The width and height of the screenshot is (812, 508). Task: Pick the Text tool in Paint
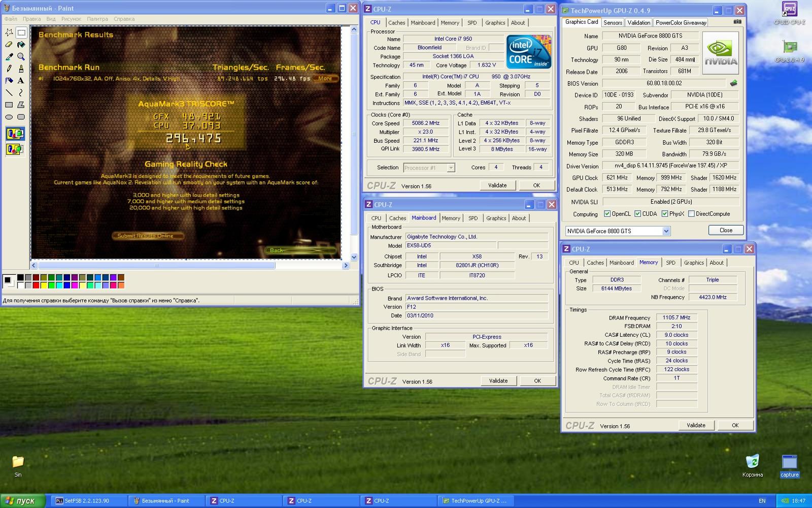point(21,80)
